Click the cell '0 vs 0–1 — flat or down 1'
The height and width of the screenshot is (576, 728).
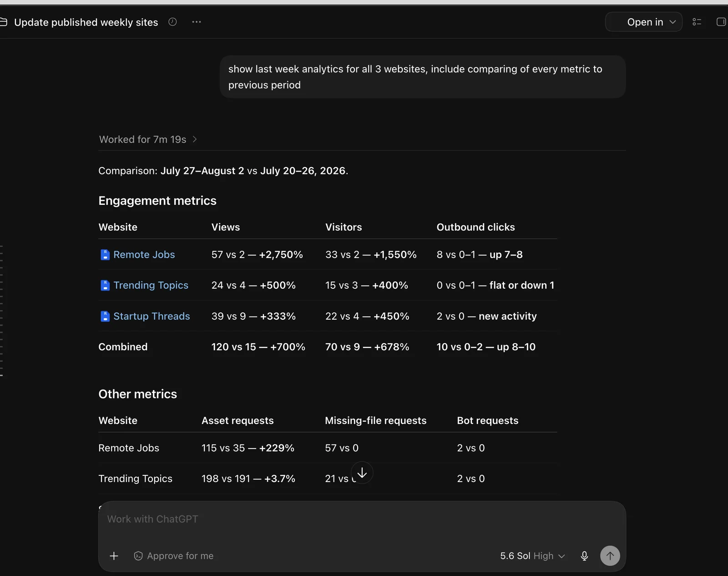click(x=495, y=285)
